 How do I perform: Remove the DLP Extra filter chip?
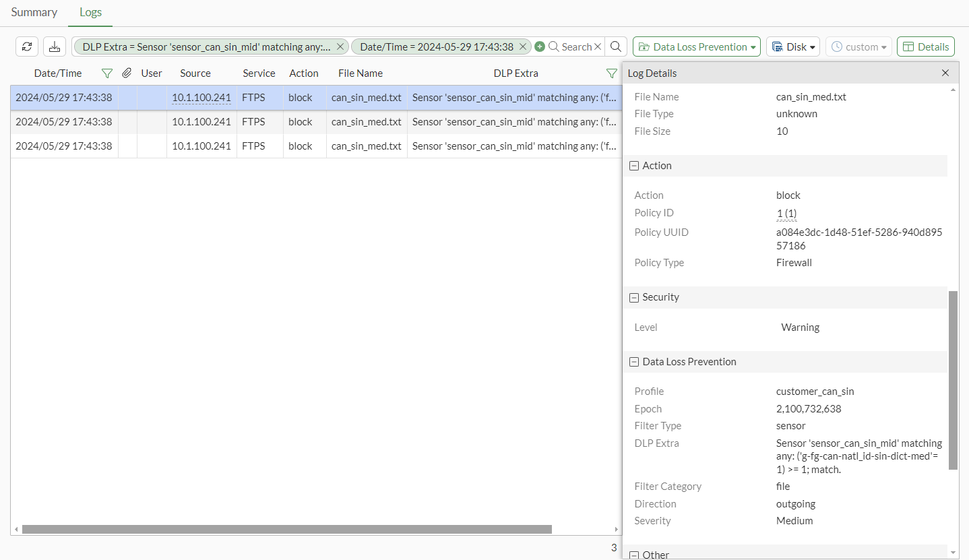(340, 46)
